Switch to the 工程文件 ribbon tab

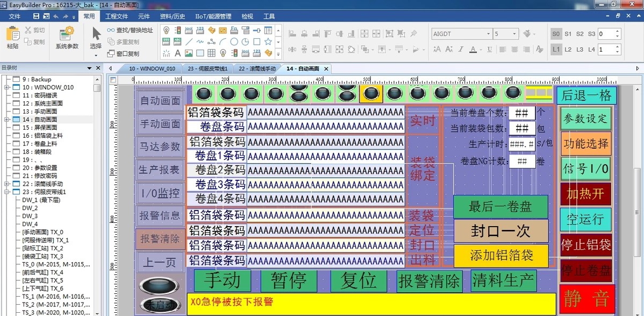point(117,17)
